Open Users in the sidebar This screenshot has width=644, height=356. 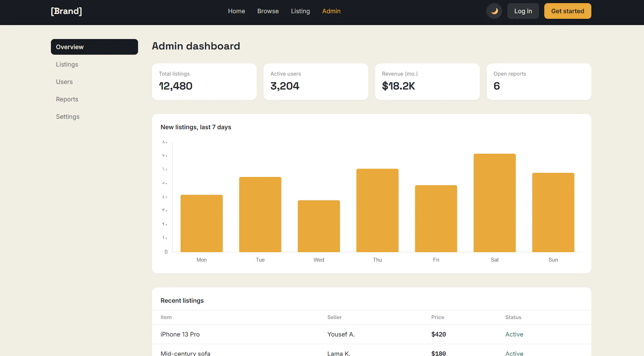pos(94,82)
